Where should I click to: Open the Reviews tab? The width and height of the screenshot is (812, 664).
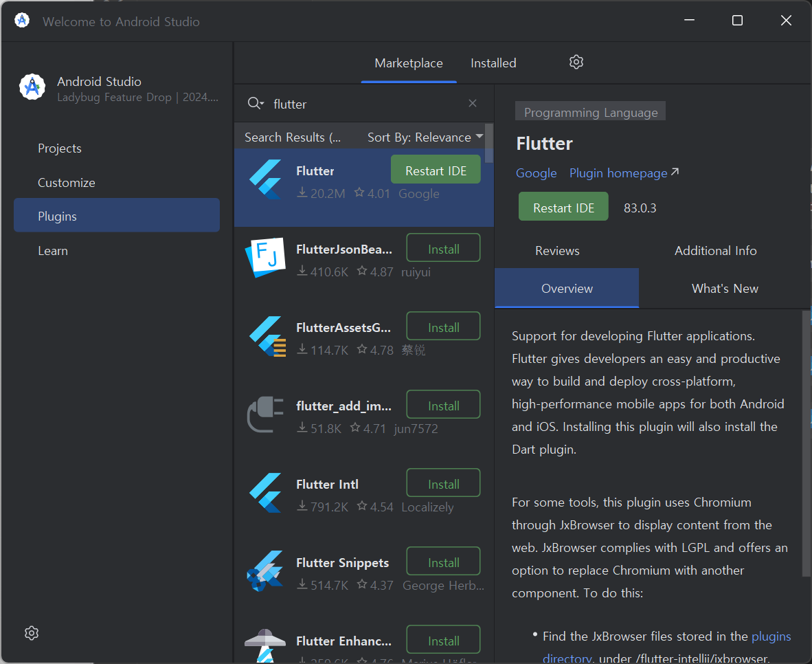point(557,251)
